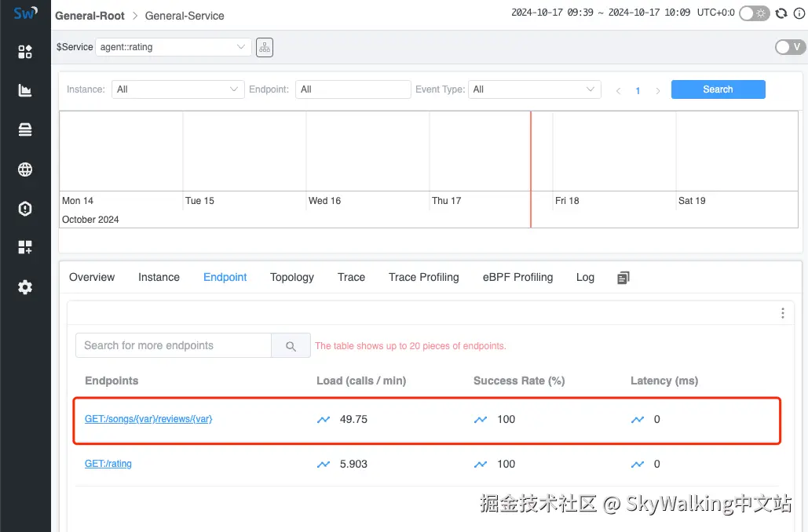Screen dimensions: 808x532
Task: Click the blue Search button
Action: click(718, 89)
